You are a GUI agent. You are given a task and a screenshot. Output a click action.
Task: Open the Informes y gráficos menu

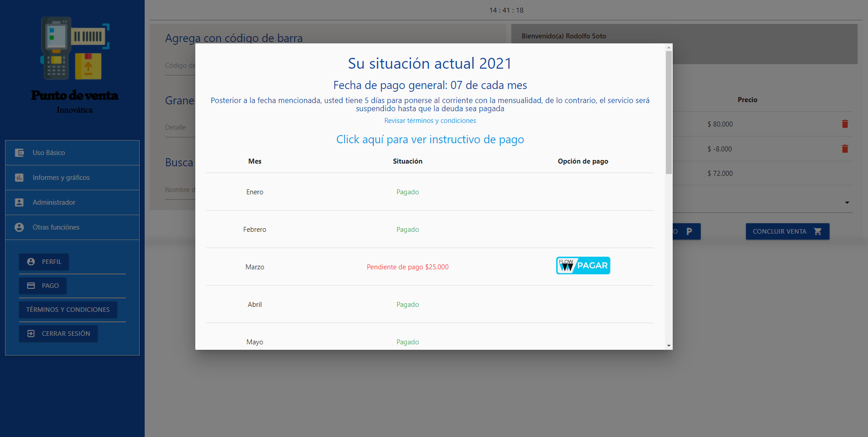coord(61,178)
